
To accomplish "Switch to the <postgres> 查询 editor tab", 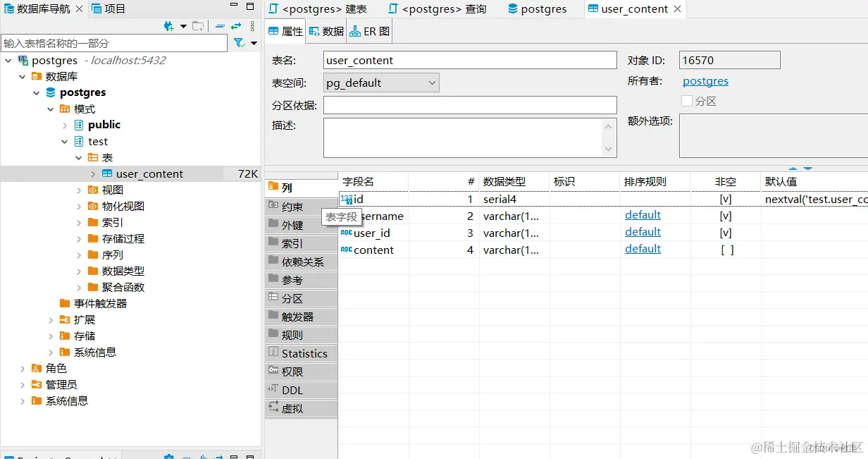I will [x=438, y=8].
